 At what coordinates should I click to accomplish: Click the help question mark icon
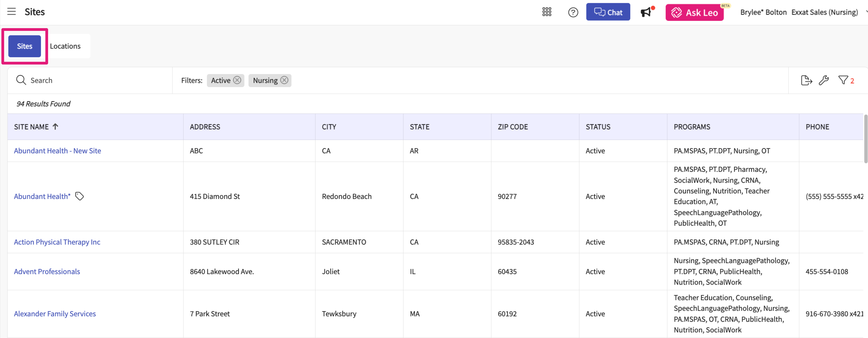pyautogui.click(x=573, y=12)
